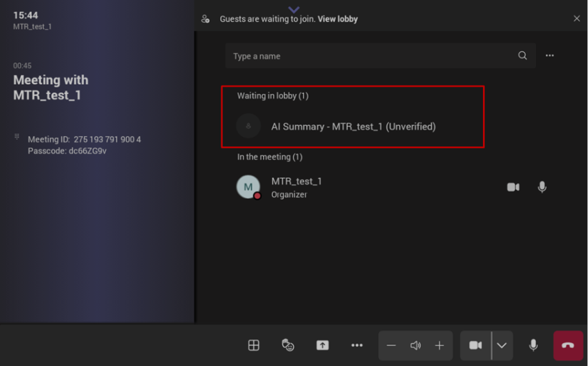Open the reactions icon in the toolbar
Viewport: 588px width, 366px height.
(x=287, y=345)
